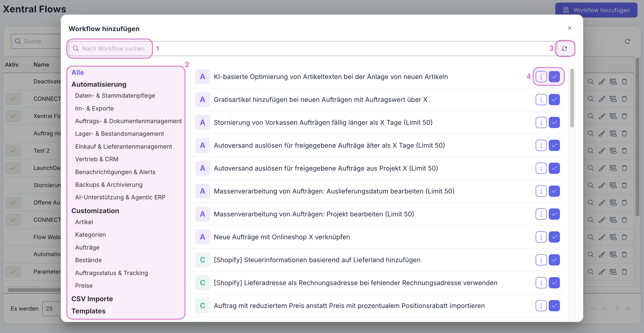The width and height of the screenshot is (644, 333).
Task: Select the Alle category filter
Action: point(78,72)
